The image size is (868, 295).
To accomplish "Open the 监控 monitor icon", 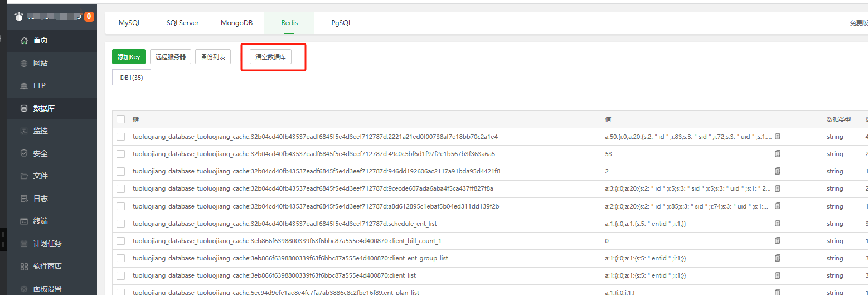I will coord(24,131).
